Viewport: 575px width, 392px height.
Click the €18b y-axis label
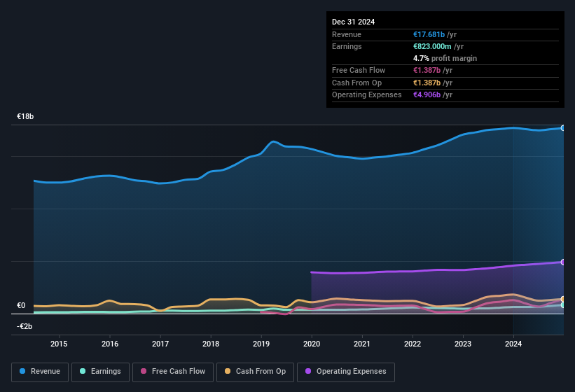(25, 116)
